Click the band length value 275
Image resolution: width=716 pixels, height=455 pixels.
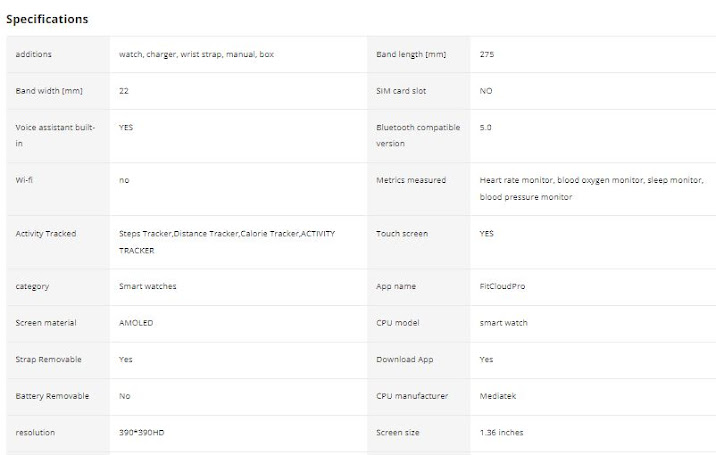[x=487, y=54]
